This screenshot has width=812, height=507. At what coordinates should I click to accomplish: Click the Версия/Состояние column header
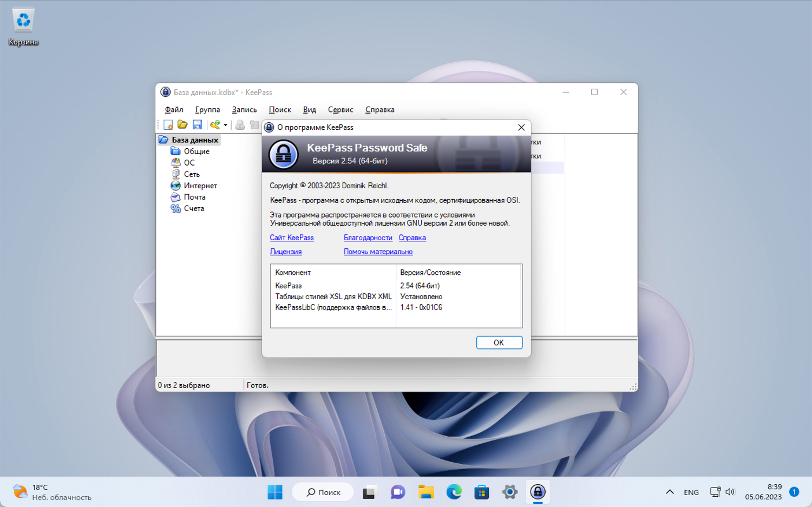(458, 273)
